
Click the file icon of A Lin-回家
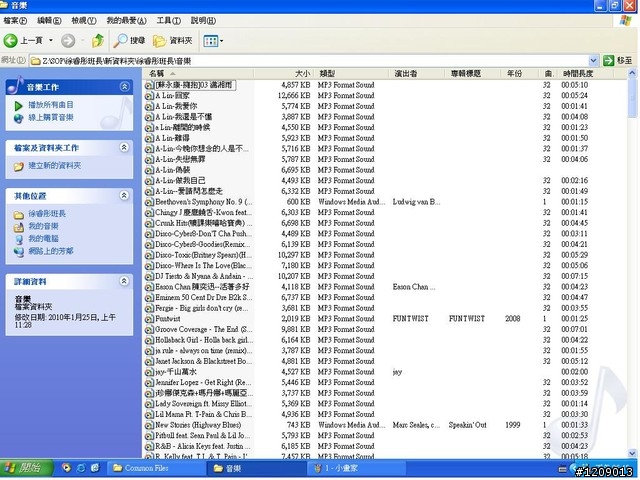pyautogui.click(x=150, y=96)
